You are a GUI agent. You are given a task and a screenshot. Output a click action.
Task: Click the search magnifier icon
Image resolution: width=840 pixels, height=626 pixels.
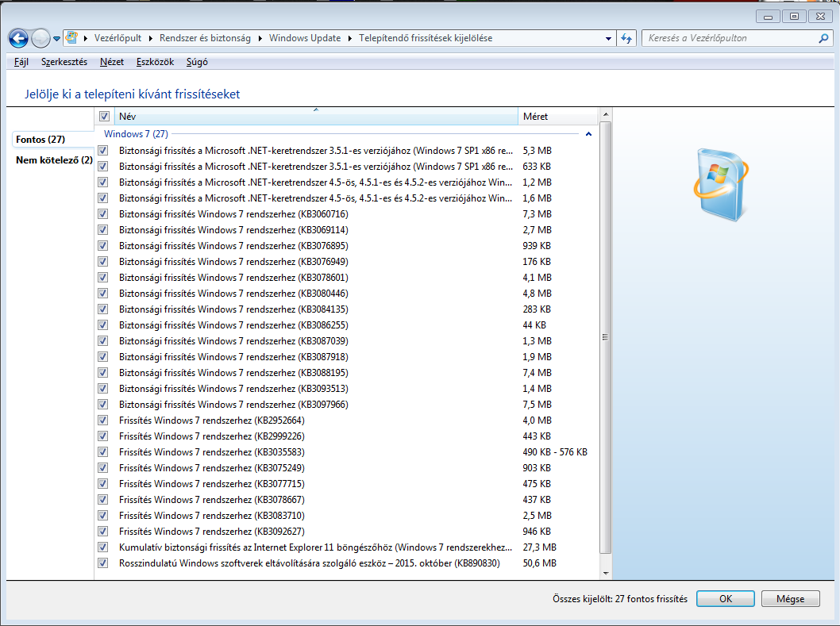(x=823, y=38)
